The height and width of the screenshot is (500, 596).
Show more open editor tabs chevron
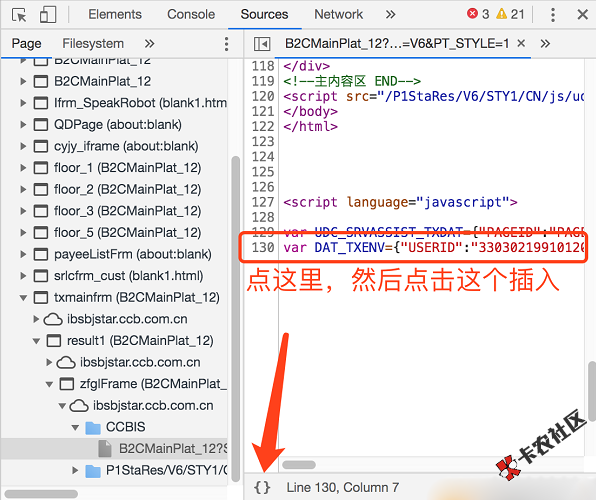click(x=545, y=43)
